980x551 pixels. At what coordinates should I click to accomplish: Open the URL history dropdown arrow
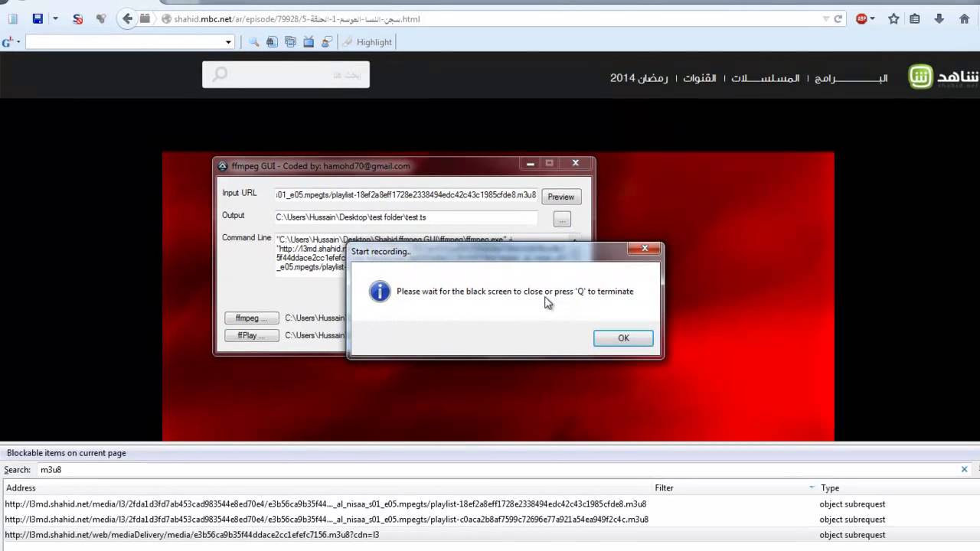825,19
